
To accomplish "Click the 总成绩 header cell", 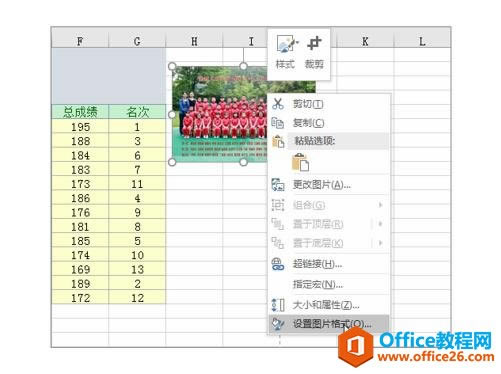I will (x=80, y=112).
